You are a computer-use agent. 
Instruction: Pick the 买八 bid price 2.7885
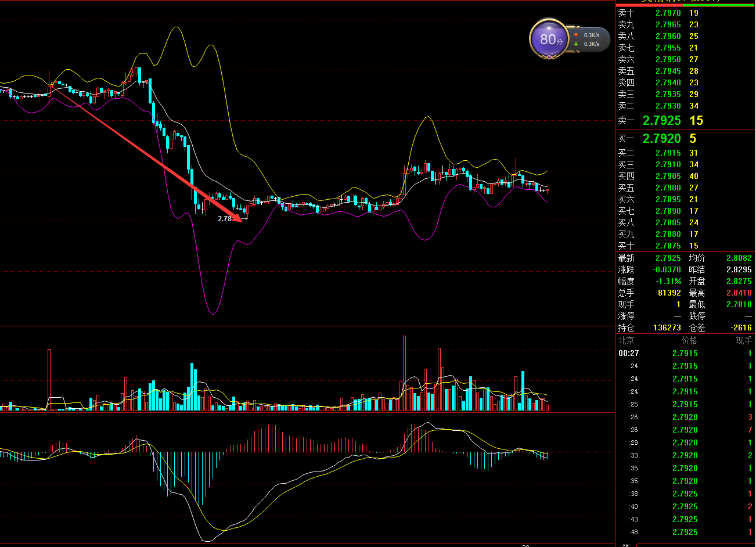click(668, 222)
